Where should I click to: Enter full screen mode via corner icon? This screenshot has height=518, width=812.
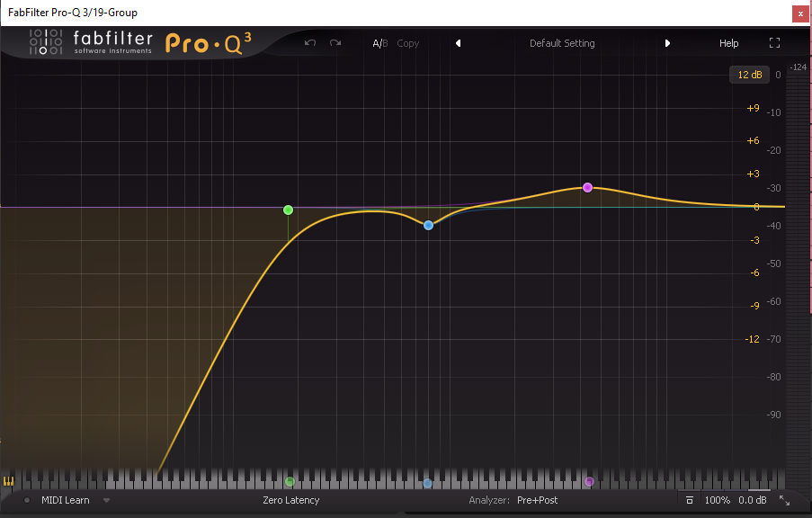tap(774, 43)
